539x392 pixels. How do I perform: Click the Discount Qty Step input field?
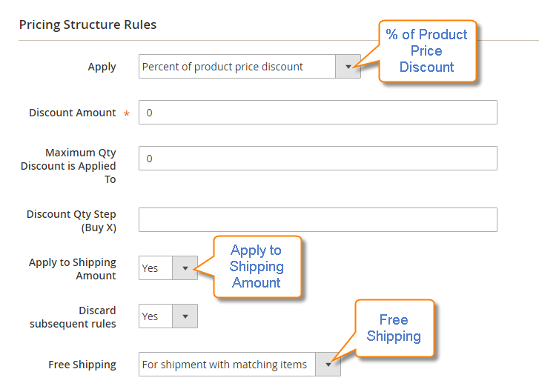pyautogui.click(x=317, y=220)
